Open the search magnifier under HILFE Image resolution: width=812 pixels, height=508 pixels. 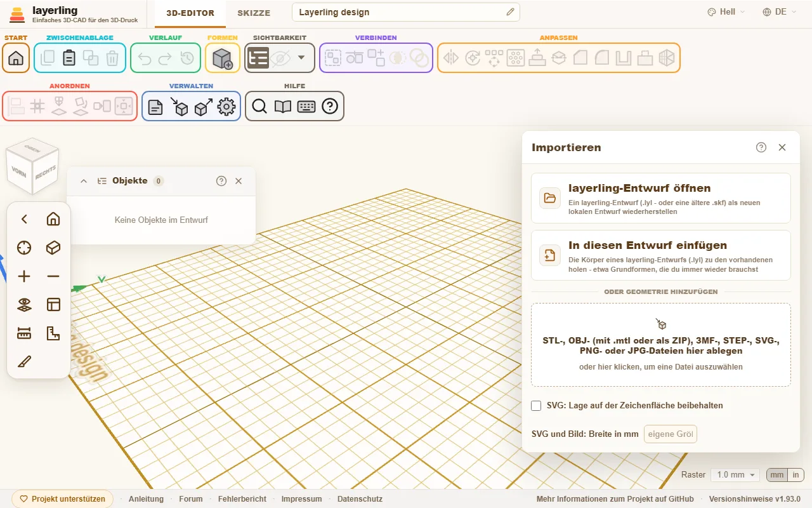click(x=259, y=107)
